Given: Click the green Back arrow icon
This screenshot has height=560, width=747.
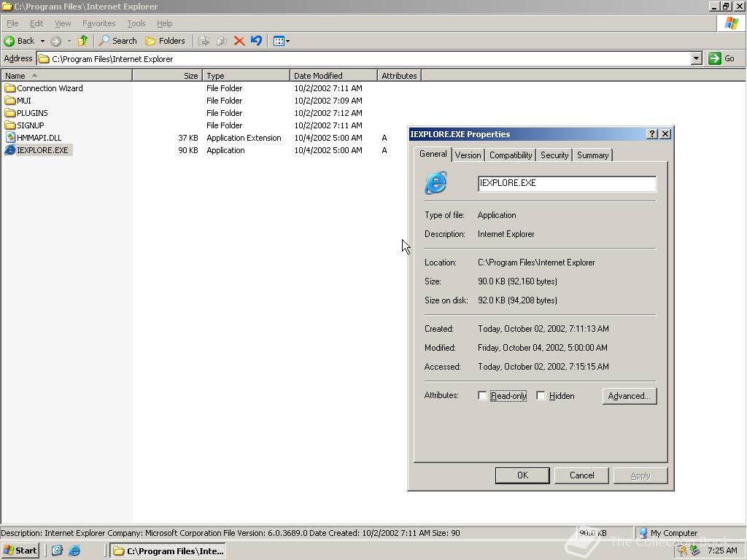Looking at the screenshot, I should [x=9, y=41].
